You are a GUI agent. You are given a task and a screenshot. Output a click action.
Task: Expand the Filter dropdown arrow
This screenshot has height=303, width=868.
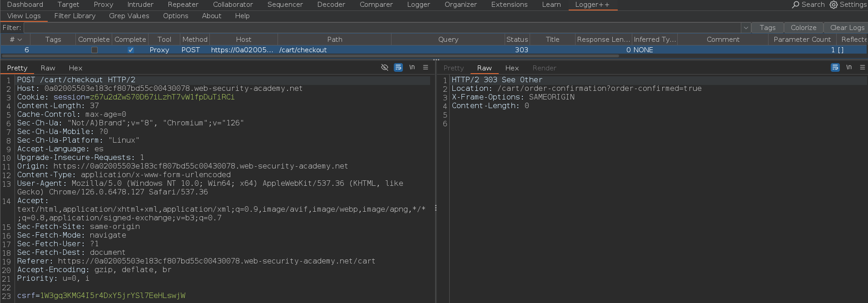[x=745, y=28]
